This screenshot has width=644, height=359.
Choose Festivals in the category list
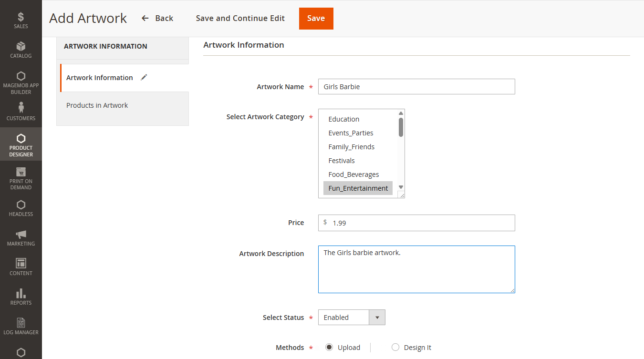click(x=342, y=161)
